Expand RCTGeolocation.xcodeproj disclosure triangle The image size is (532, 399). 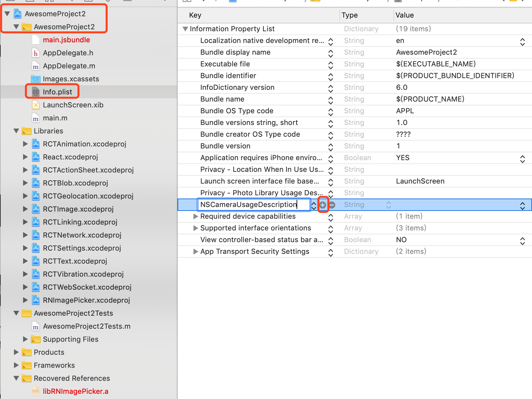(x=25, y=196)
